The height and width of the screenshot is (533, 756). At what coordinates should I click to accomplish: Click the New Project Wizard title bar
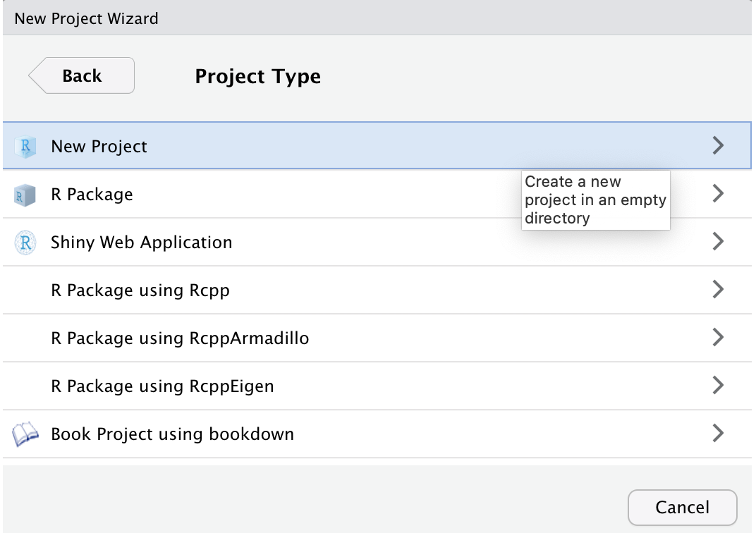click(x=377, y=18)
